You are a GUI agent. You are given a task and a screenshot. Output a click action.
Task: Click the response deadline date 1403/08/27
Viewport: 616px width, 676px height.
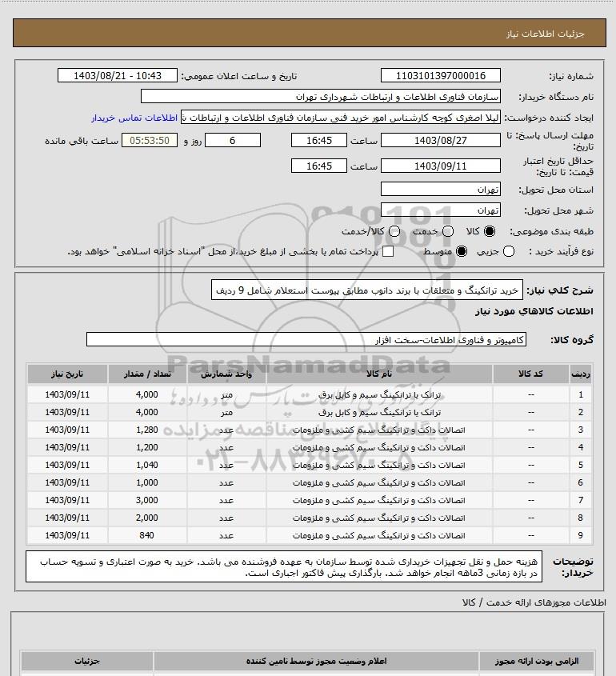click(x=441, y=140)
